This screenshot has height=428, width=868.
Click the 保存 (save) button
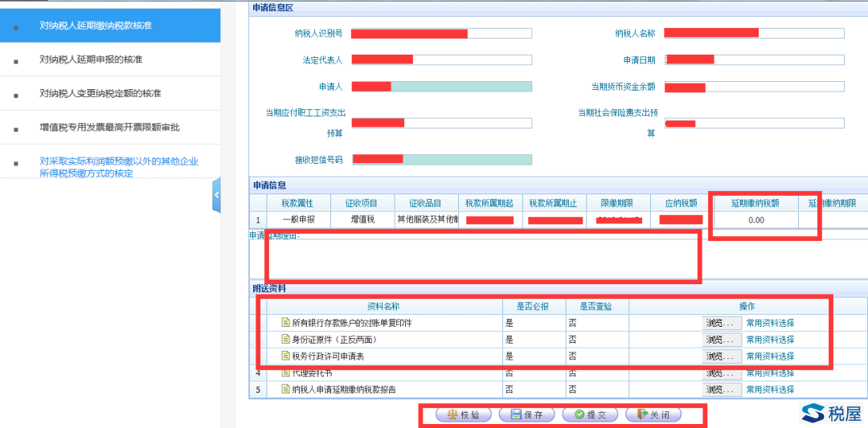(x=526, y=415)
